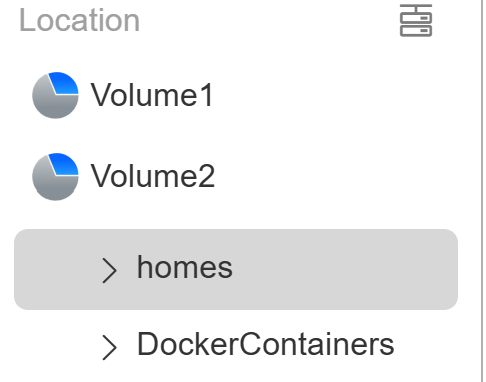This screenshot has height=382, width=486.
Task: Select the homes folder name
Action: click(x=185, y=267)
